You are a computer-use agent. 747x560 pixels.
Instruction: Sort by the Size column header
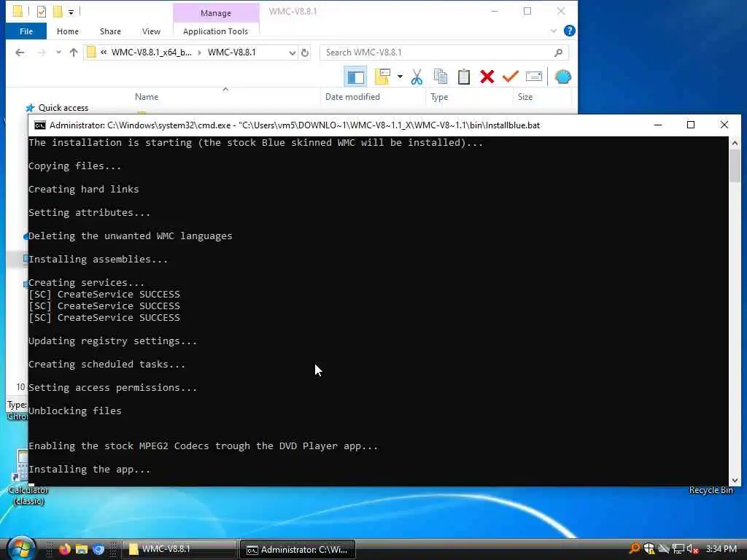525,97
